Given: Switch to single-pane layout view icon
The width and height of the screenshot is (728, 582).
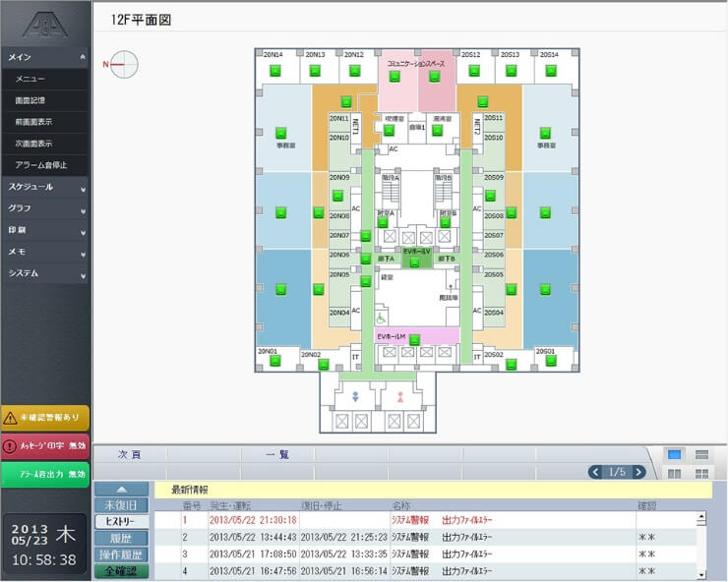Looking at the screenshot, I should (x=675, y=454).
